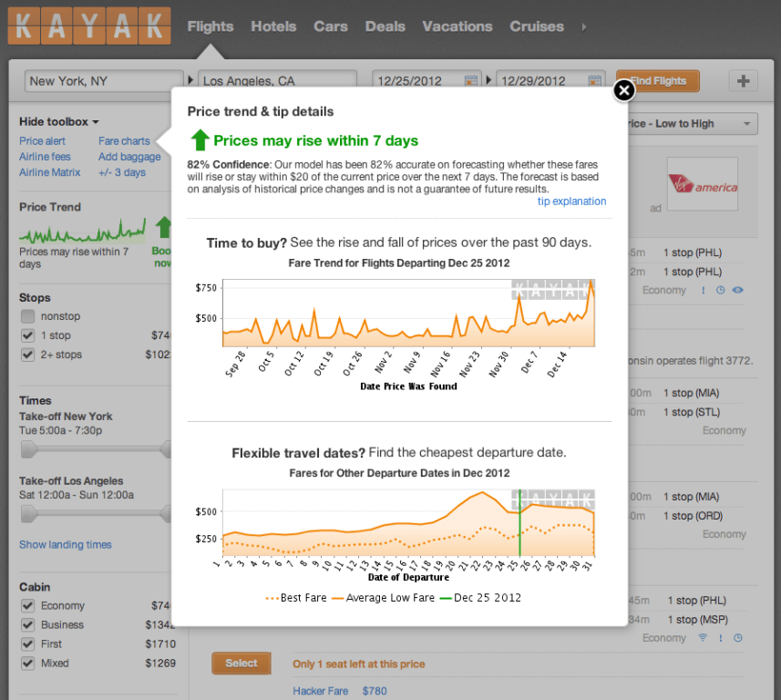Image resolution: width=781 pixels, height=700 pixels.
Task: Expand more navigation options arrow after Cruises
Action: [x=583, y=26]
